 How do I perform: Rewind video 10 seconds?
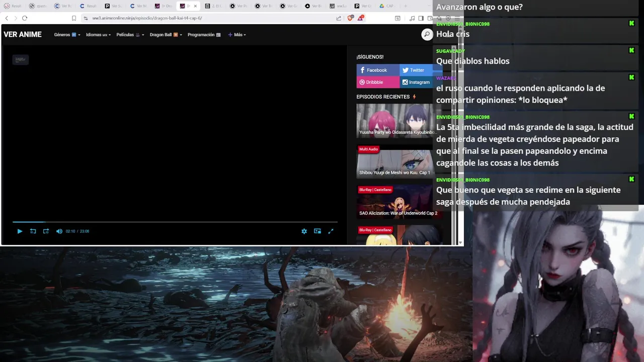click(33, 231)
